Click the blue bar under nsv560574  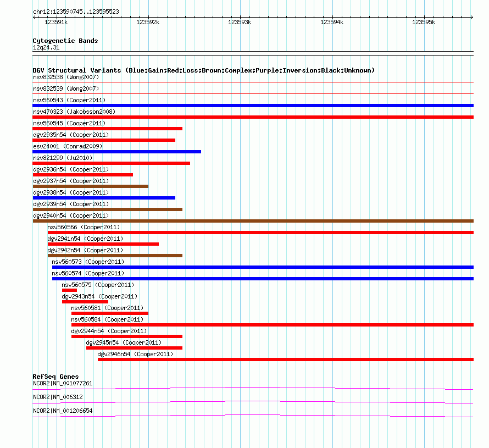click(x=263, y=279)
